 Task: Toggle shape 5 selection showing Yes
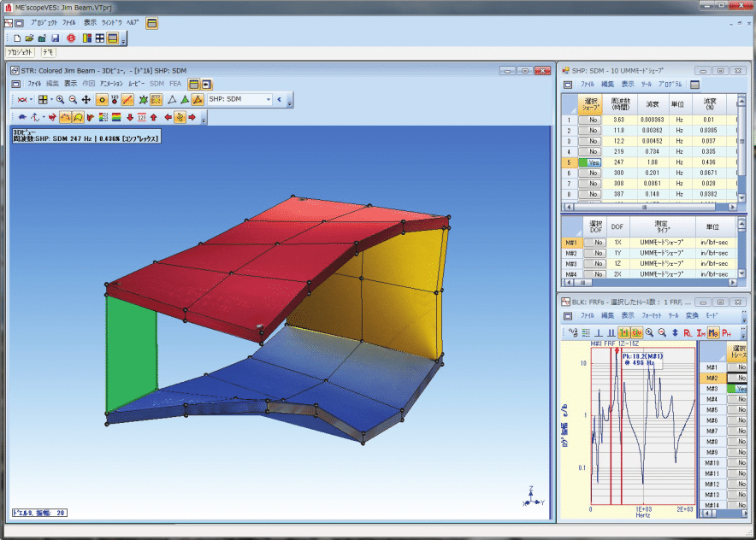(589, 161)
